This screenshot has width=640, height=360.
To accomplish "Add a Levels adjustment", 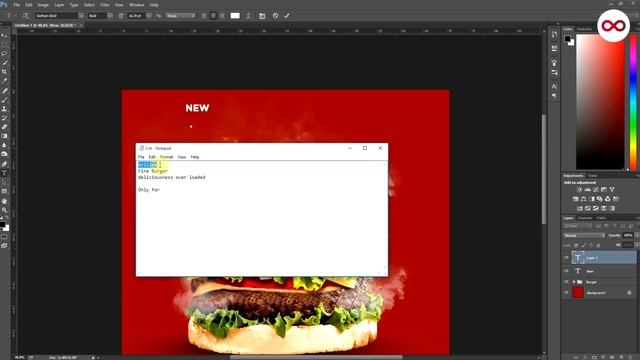I will click(x=587, y=189).
